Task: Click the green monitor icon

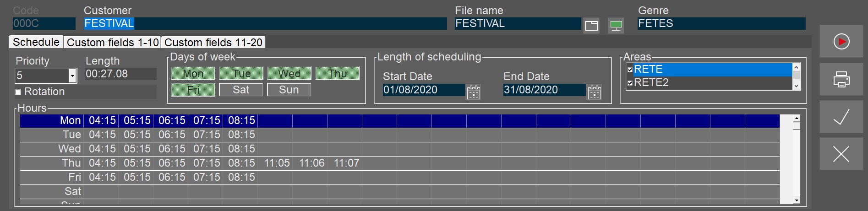Action: (x=616, y=26)
